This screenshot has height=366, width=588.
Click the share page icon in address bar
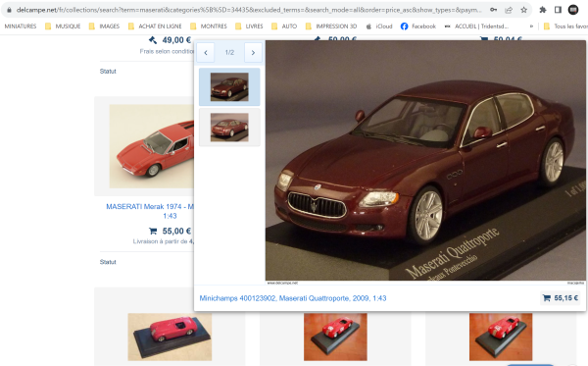509,10
